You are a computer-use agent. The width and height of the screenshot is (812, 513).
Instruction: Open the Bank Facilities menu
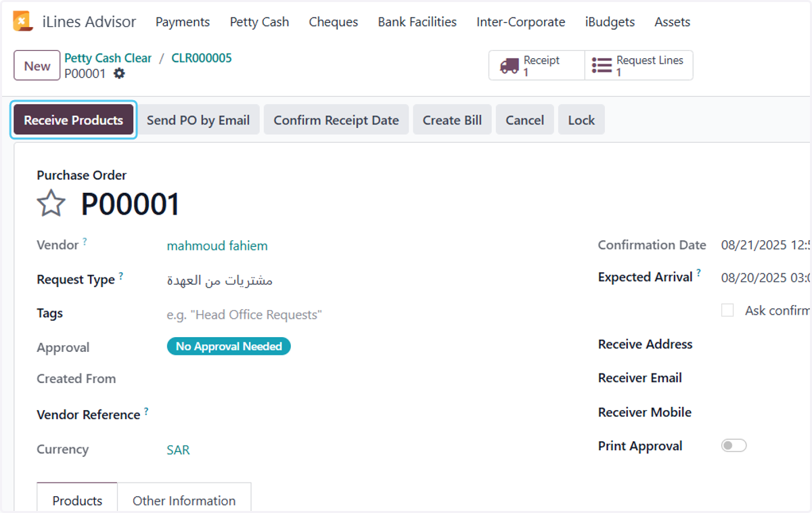418,22
